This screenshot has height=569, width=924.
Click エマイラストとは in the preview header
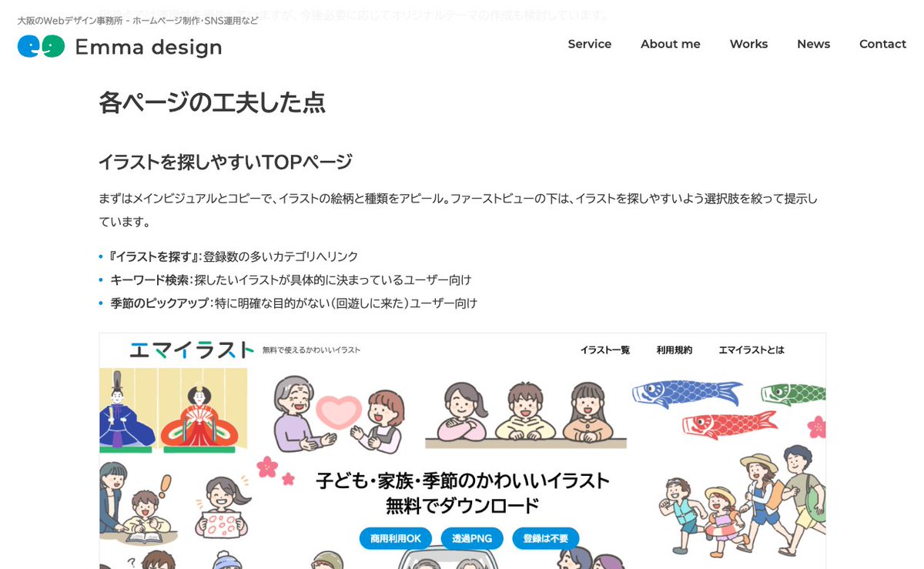[x=752, y=350]
